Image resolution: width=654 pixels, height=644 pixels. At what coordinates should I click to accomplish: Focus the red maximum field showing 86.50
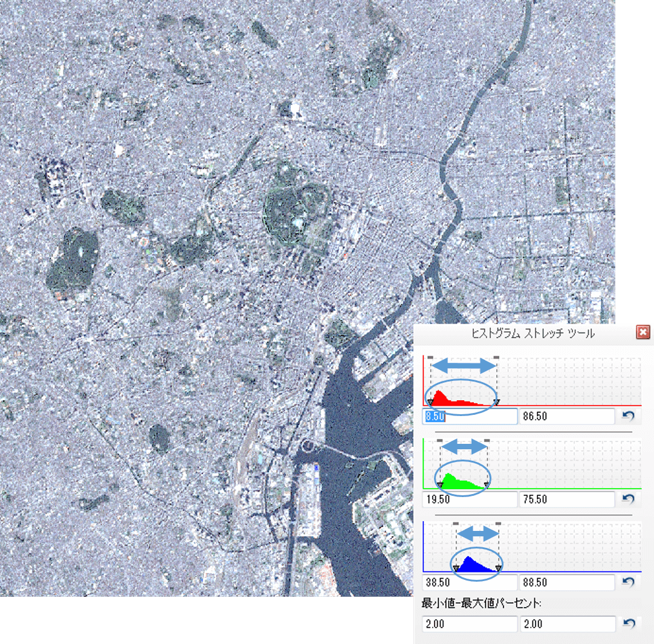[x=567, y=417]
